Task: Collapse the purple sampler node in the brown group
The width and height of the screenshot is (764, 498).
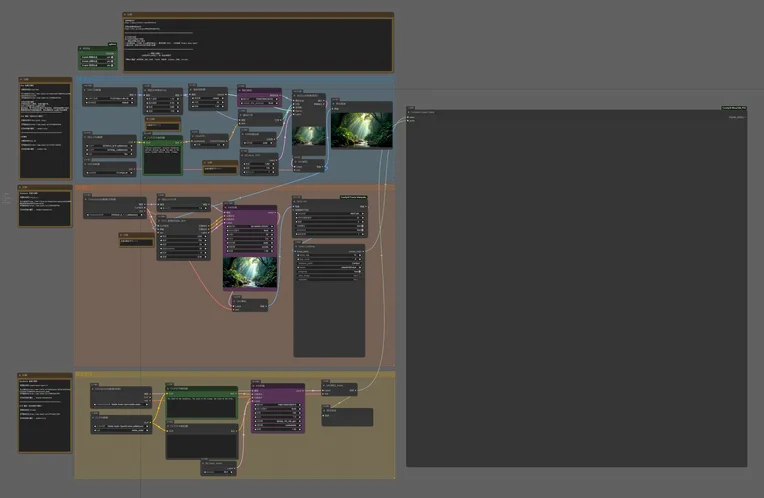Action: click(x=227, y=209)
